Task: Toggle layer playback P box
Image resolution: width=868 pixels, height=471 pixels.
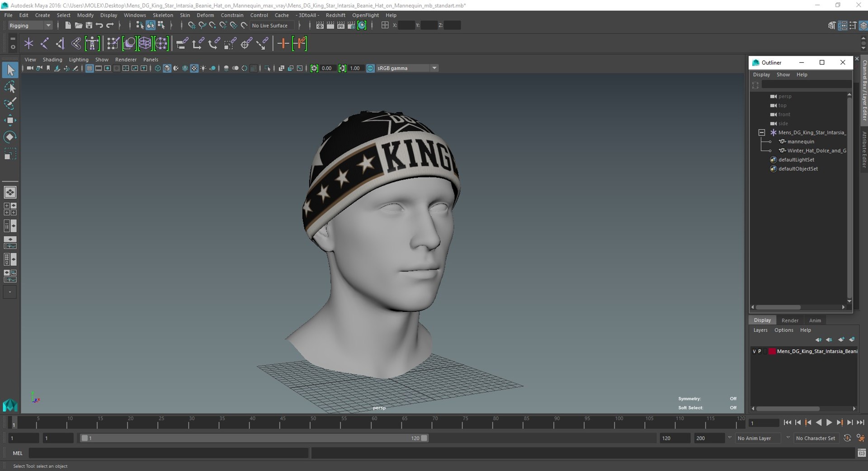Action: (x=759, y=351)
